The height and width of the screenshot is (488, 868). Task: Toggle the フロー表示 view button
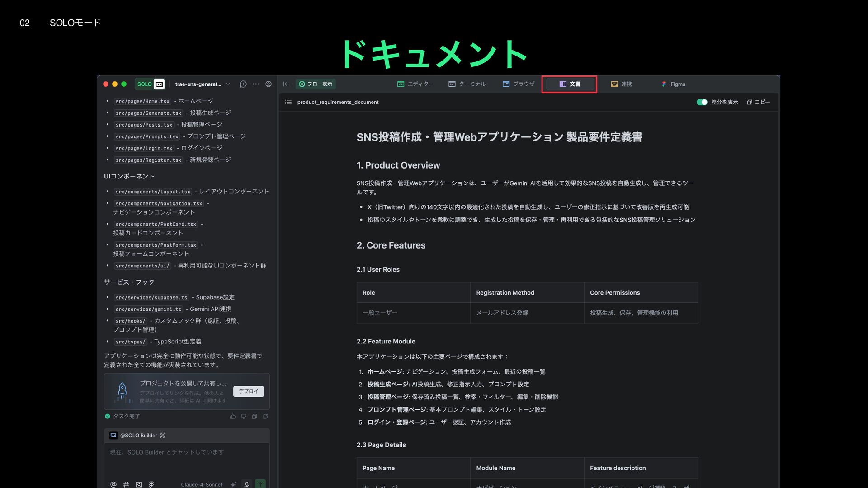[x=316, y=84]
